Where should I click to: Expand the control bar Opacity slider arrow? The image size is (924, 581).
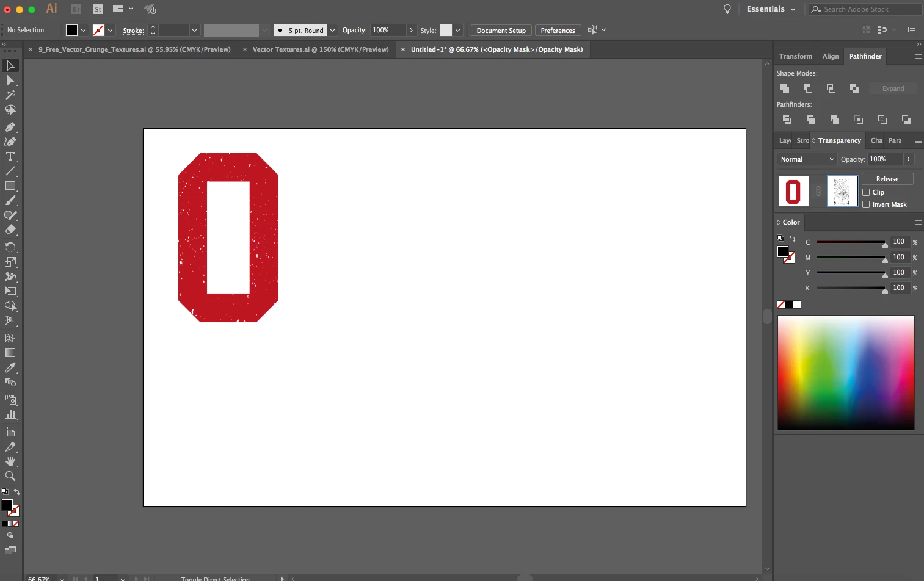click(x=411, y=30)
